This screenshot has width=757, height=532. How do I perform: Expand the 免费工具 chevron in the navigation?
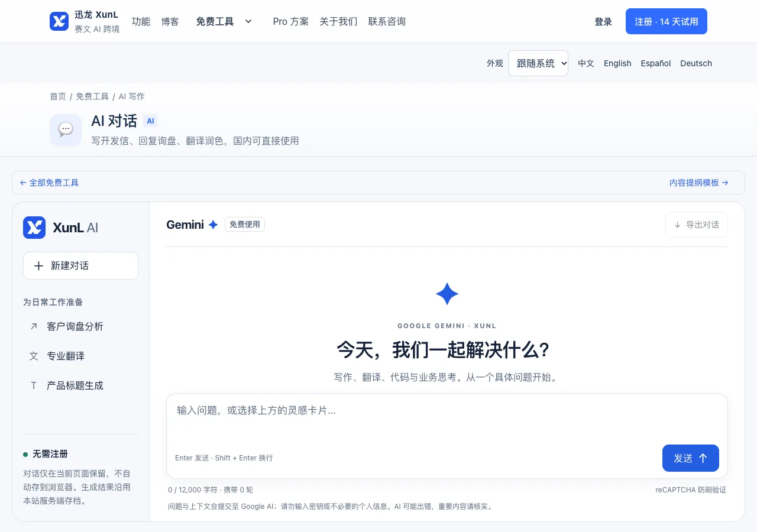click(x=248, y=21)
